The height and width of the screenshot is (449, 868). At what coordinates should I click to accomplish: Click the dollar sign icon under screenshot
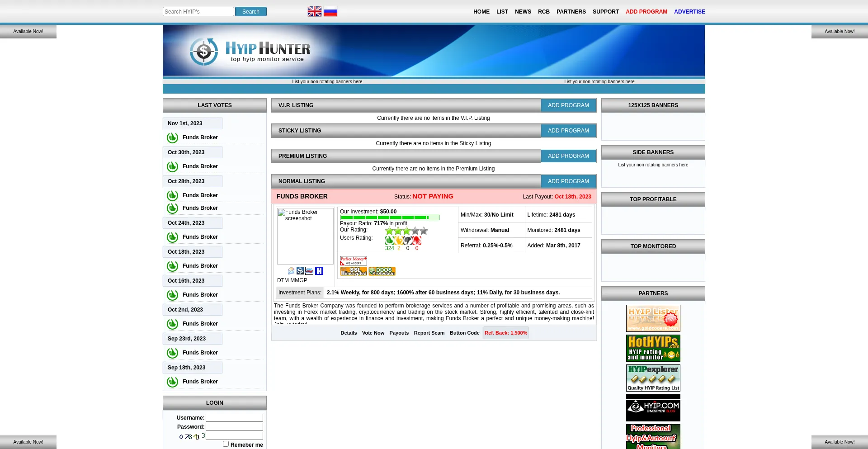pyautogui.click(x=300, y=271)
